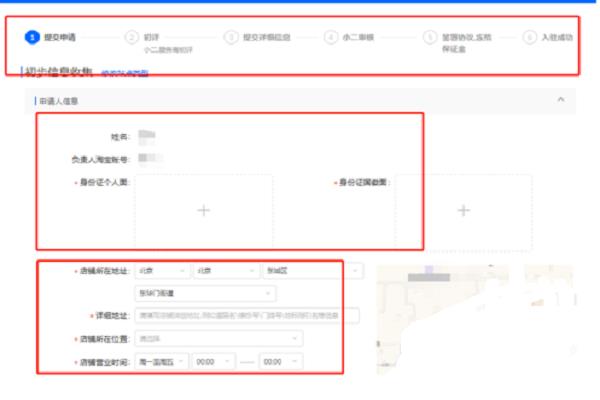
Task: Open the province dropdown for 店铺所在地址
Action: pyautogui.click(x=163, y=271)
